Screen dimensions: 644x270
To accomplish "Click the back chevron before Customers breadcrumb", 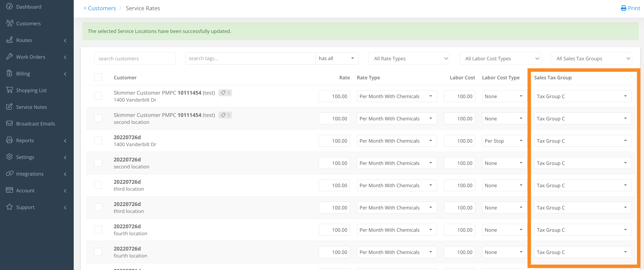I will [x=85, y=8].
